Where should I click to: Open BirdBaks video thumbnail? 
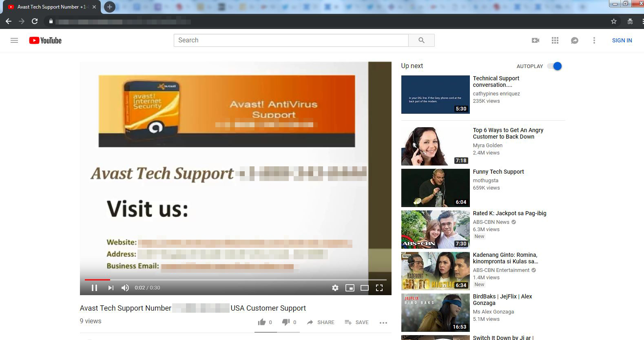point(436,313)
